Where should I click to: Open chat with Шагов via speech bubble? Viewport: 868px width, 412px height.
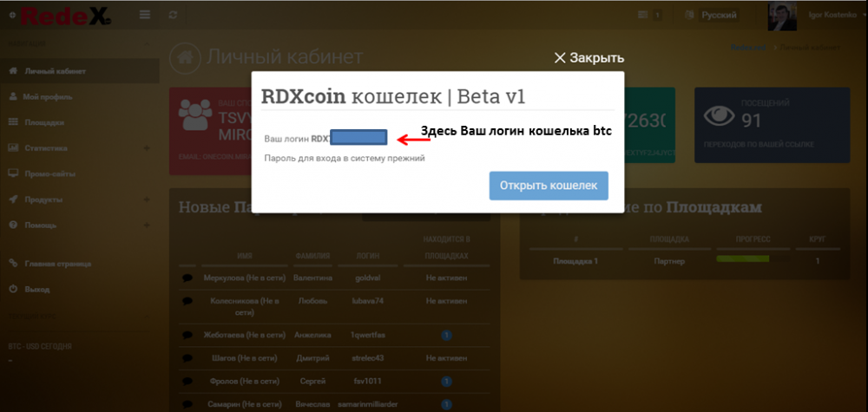click(x=187, y=358)
